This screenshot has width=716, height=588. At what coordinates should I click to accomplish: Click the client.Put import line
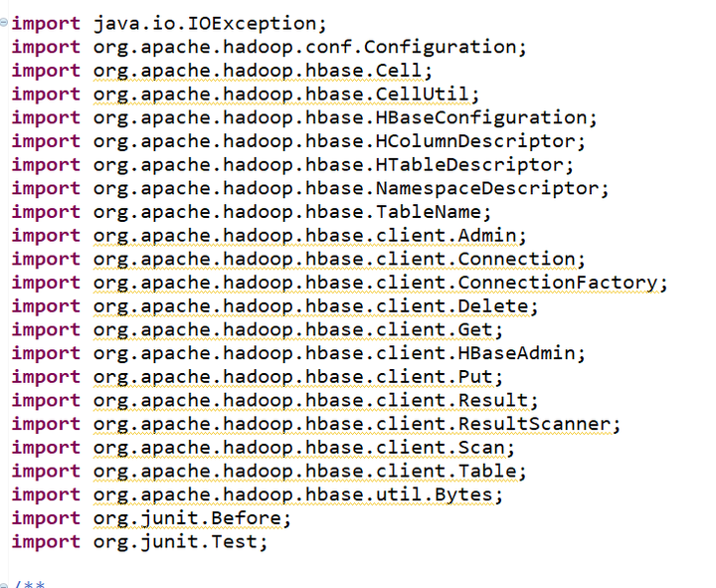click(298, 377)
